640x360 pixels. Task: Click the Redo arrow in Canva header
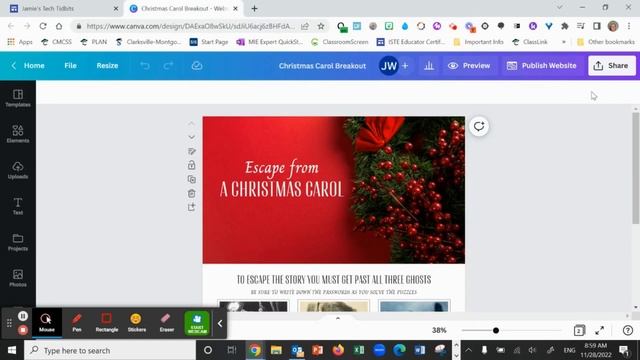[168, 66]
